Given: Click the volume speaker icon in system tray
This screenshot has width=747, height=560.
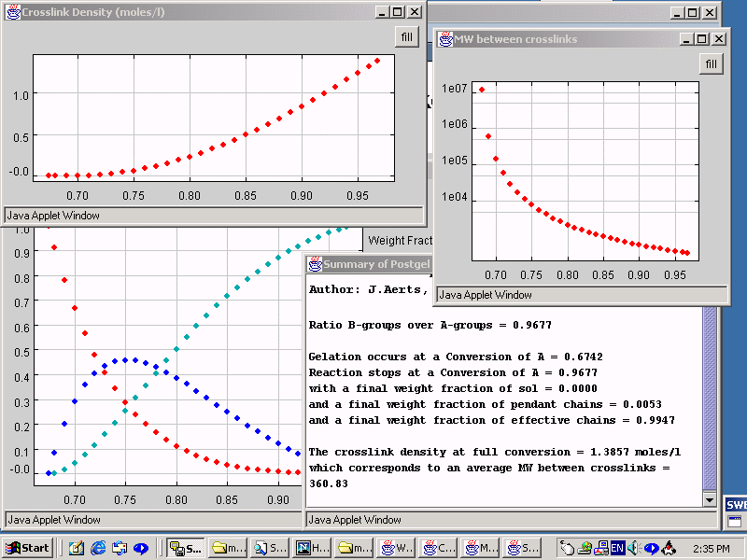Looking at the screenshot, I should [x=634, y=548].
